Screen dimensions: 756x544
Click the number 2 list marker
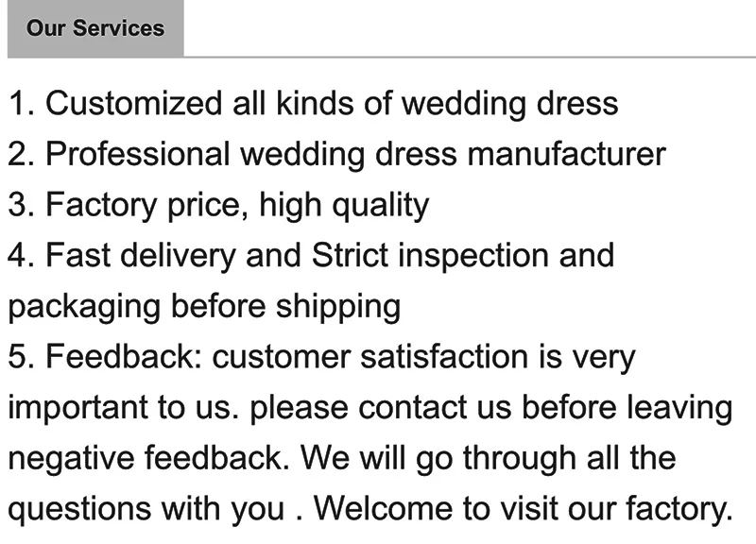coord(21,154)
